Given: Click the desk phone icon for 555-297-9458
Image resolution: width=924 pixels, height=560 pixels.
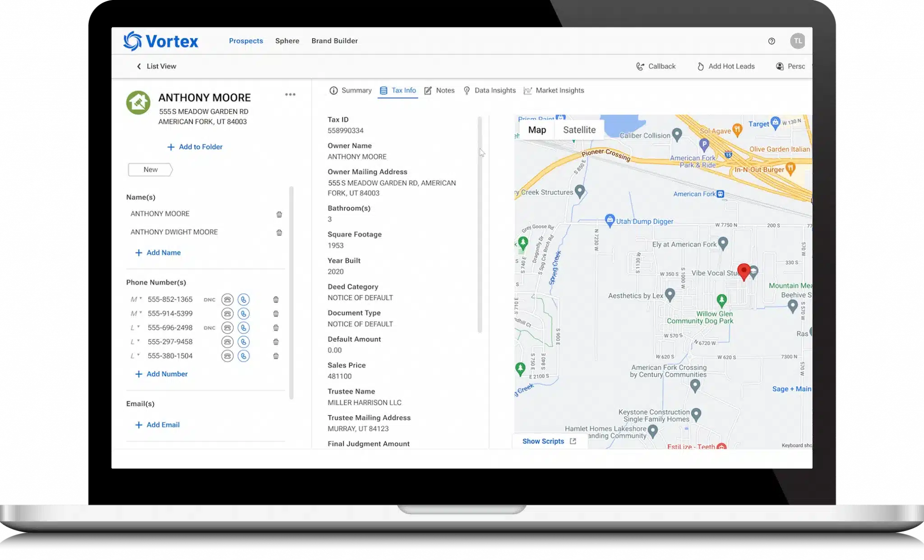Looking at the screenshot, I should [x=227, y=342].
